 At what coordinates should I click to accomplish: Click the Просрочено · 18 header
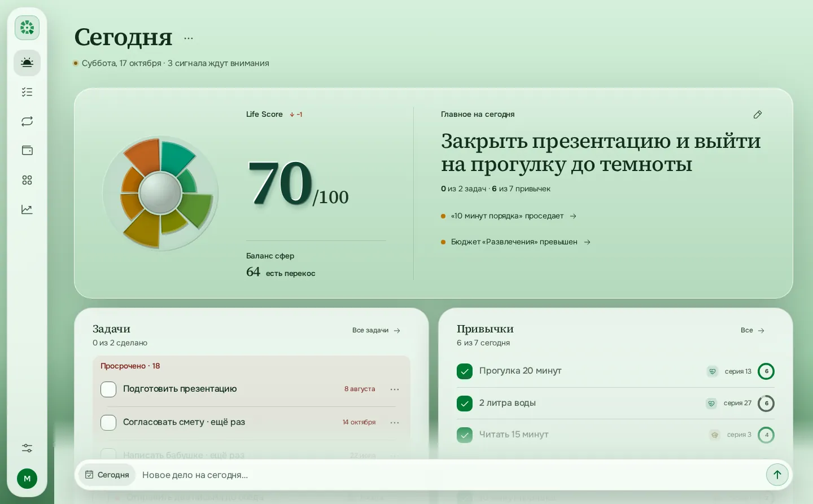tap(130, 366)
